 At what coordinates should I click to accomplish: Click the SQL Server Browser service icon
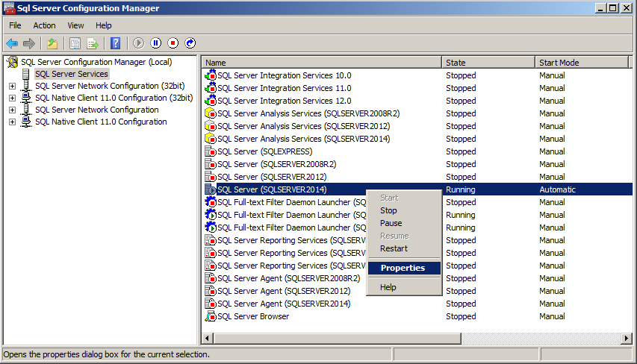pos(211,316)
